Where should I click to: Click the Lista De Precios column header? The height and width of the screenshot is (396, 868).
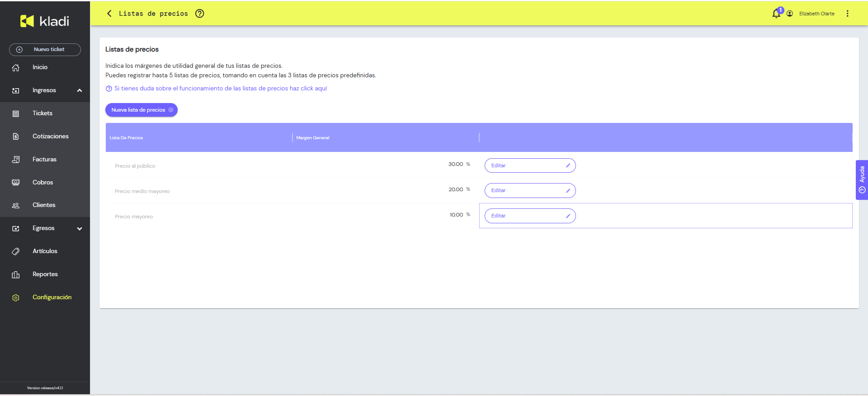point(126,138)
